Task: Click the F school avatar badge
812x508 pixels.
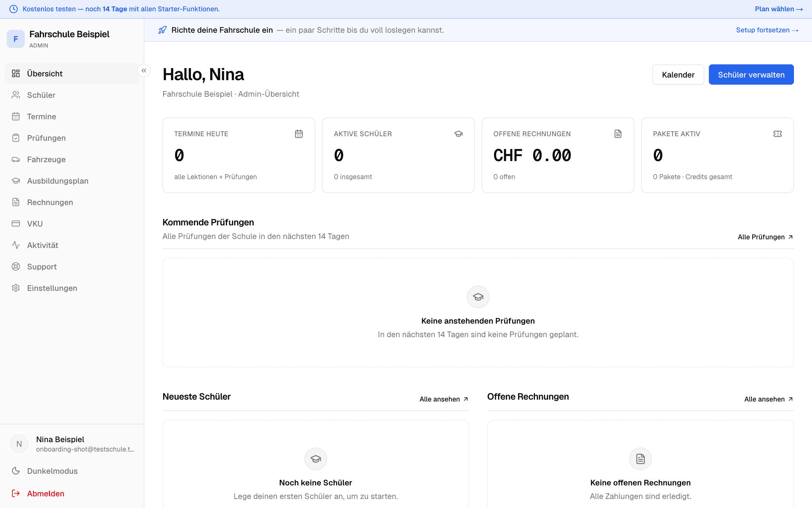Action: coord(16,39)
